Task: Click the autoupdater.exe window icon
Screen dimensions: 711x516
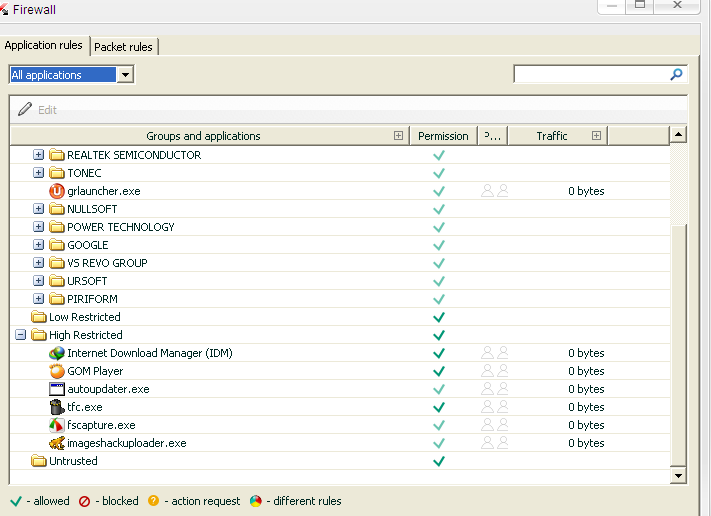Action: tap(57, 389)
